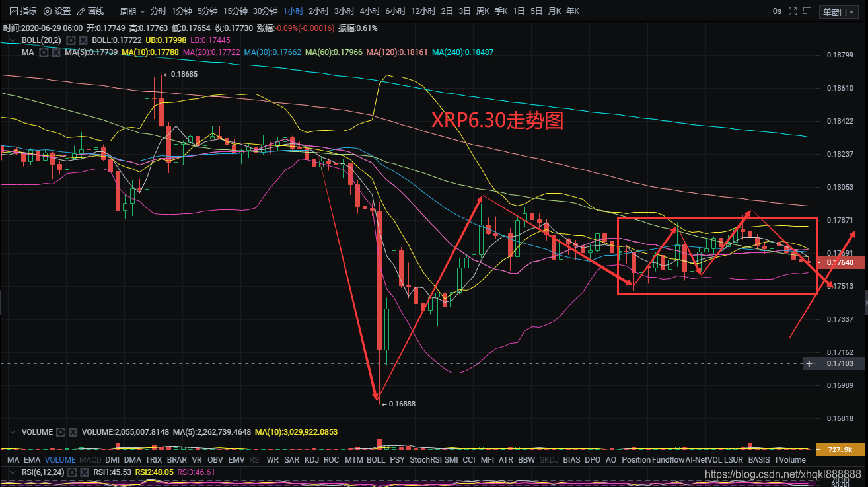Switch to 2日 timeframe
Screen dimensions: 868x487
click(x=447, y=11)
